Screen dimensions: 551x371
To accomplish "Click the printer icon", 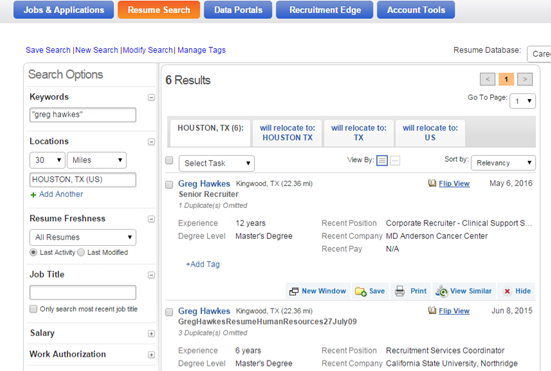I will (x=400, y=291).
